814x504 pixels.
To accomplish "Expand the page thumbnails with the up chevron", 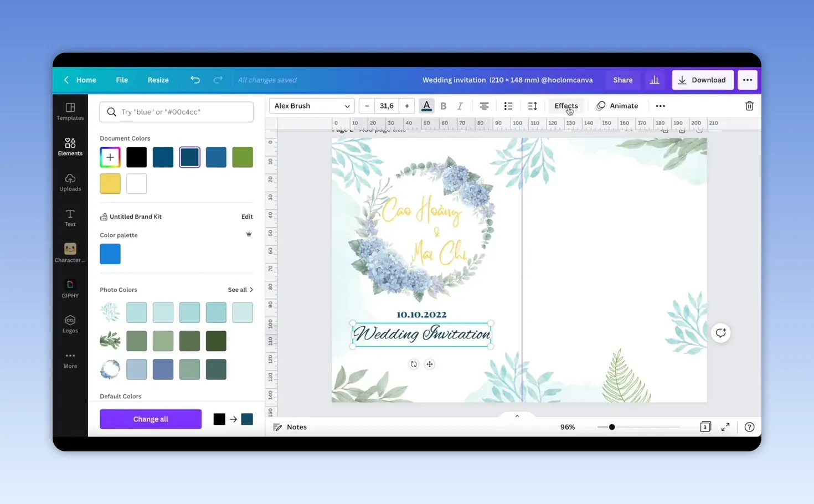I will click(x=517, y=416).
